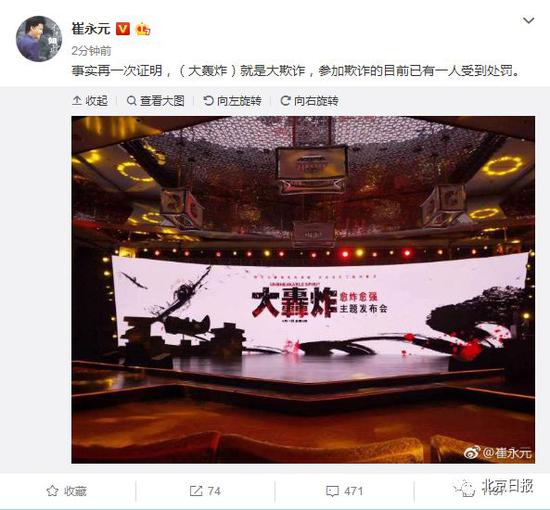Screen dimensions: 550x510
Task: Click the crown membership badge icon
Action: click(x=143, y=29)
